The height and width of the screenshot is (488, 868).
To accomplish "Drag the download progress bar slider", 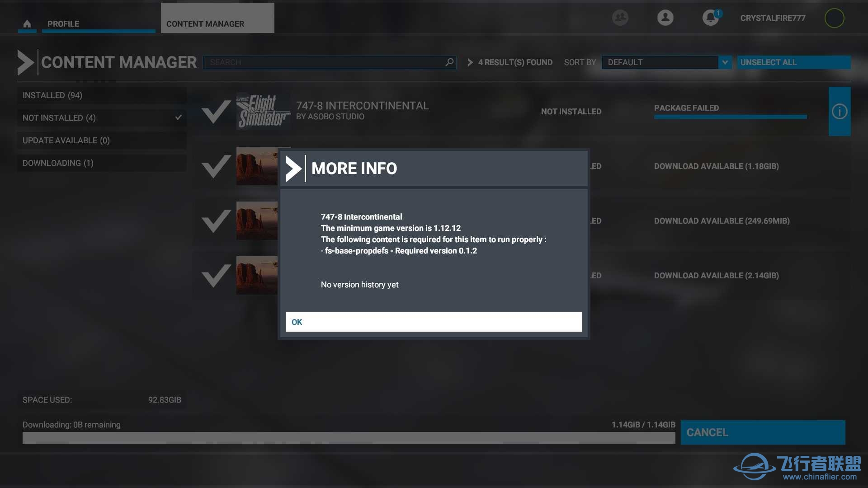I will coord(674,437).
